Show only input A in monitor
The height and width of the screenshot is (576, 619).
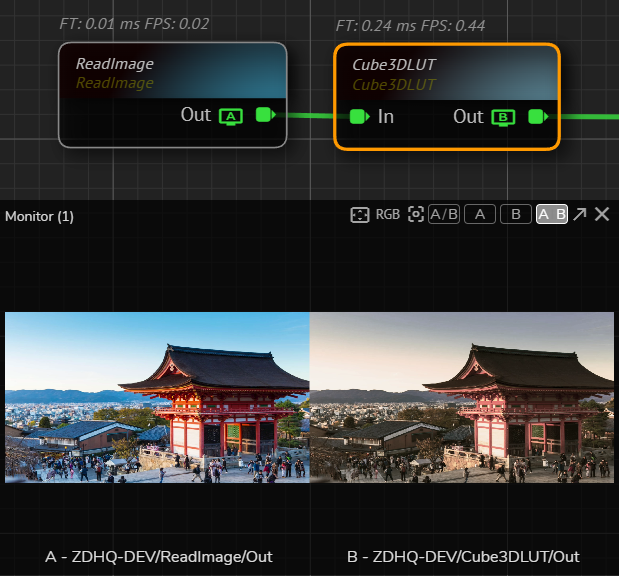[x=480, y=214]
